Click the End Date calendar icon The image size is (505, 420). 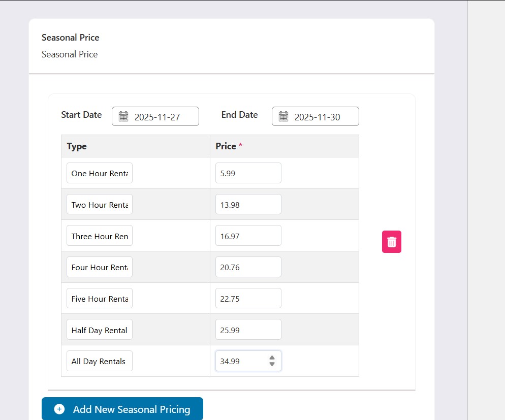tap(283, 117)
